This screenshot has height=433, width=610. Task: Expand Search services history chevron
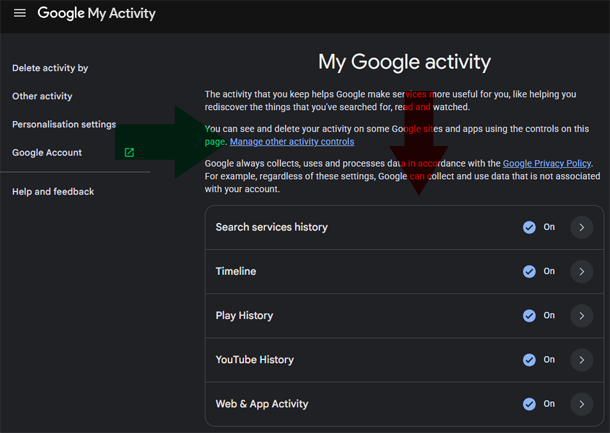[x=582, y=227]
